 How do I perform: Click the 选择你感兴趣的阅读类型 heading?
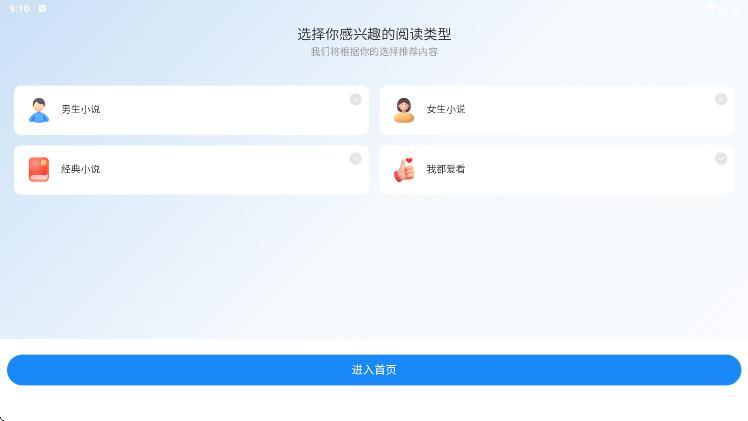374,34
